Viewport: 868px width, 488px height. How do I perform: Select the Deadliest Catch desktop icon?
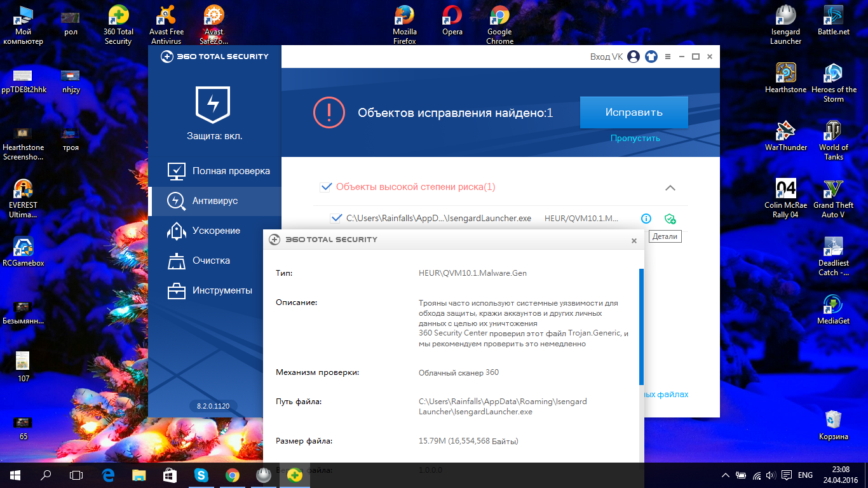click(833, 257)
